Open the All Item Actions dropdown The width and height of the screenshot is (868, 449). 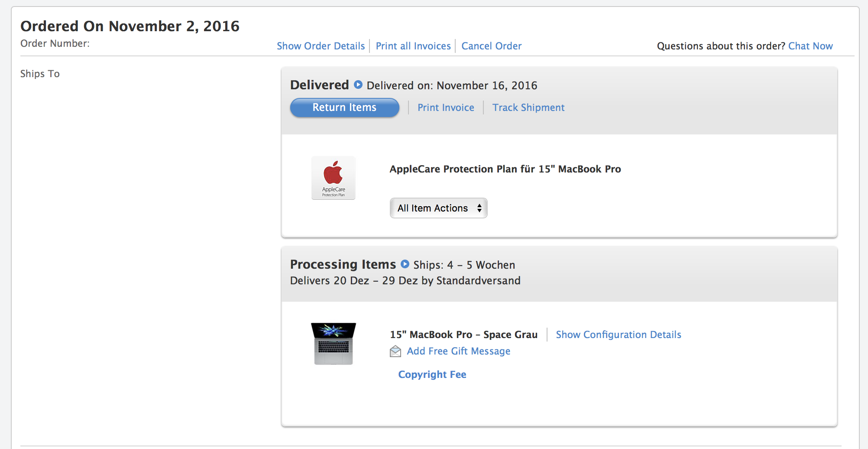point(439,208)
